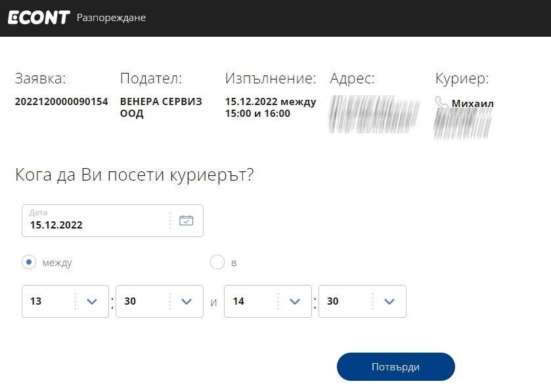Expand the end hour dropdown showing 14
The height and width of the screenshot is (392, 551).
click(294, 301)
